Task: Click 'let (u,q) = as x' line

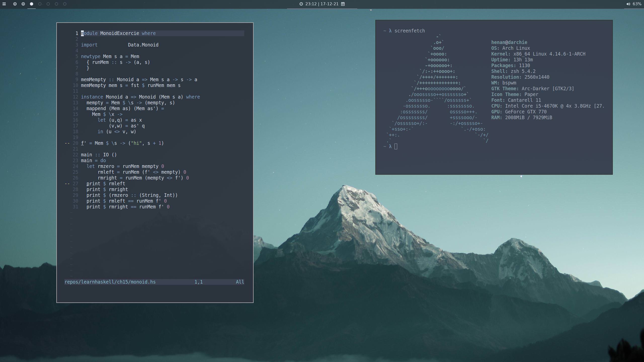Action: [120, 120]
